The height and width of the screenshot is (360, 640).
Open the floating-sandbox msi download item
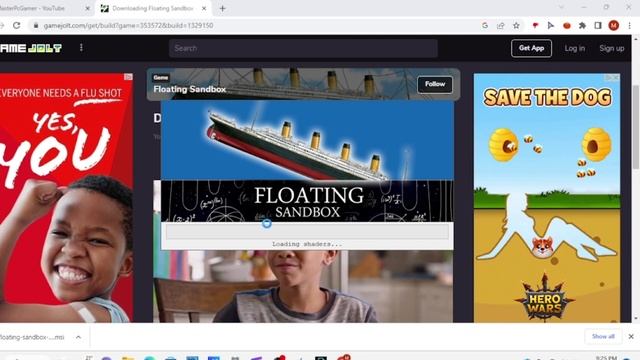pos(33,337)
